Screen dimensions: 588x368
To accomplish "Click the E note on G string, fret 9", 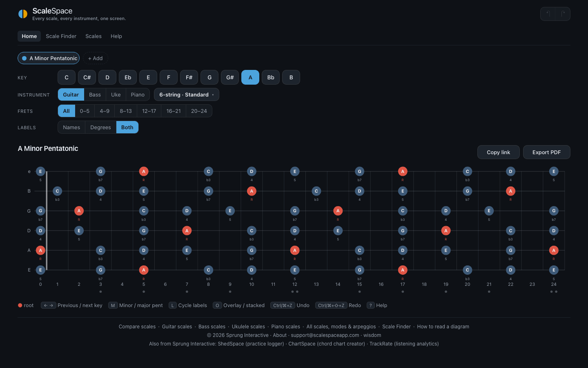I will (x=230, y=211).
